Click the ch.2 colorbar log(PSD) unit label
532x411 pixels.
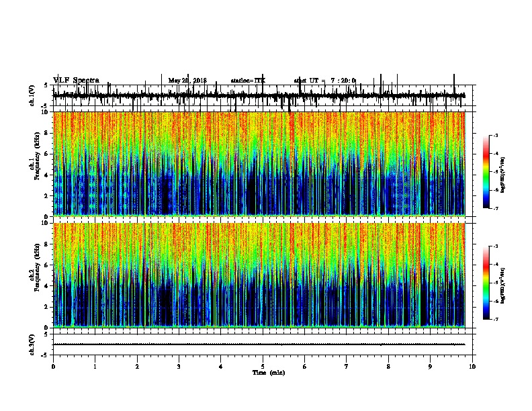pos(503,285)
